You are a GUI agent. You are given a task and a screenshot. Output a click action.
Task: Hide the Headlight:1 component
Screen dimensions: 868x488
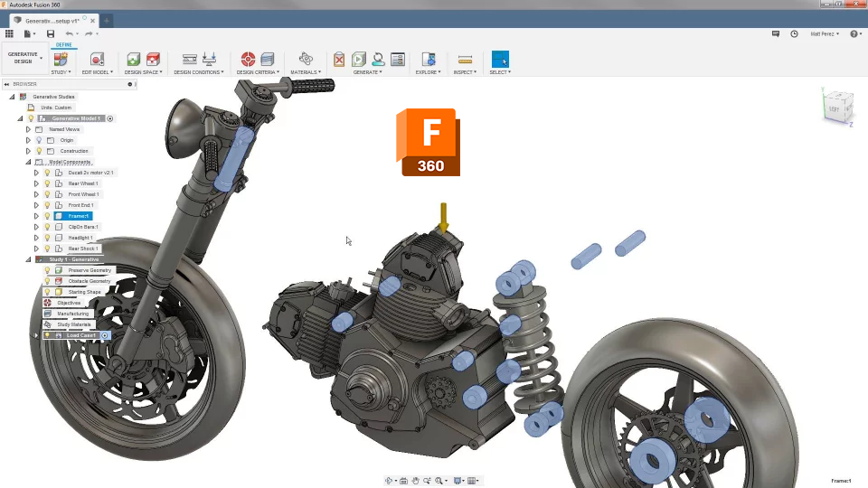tap(48, 238)
